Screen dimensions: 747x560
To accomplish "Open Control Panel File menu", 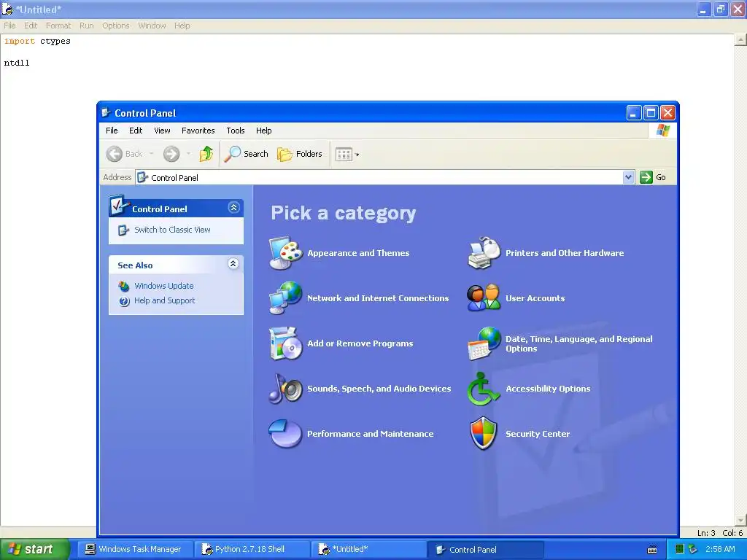I will click(x=112, y=131).
